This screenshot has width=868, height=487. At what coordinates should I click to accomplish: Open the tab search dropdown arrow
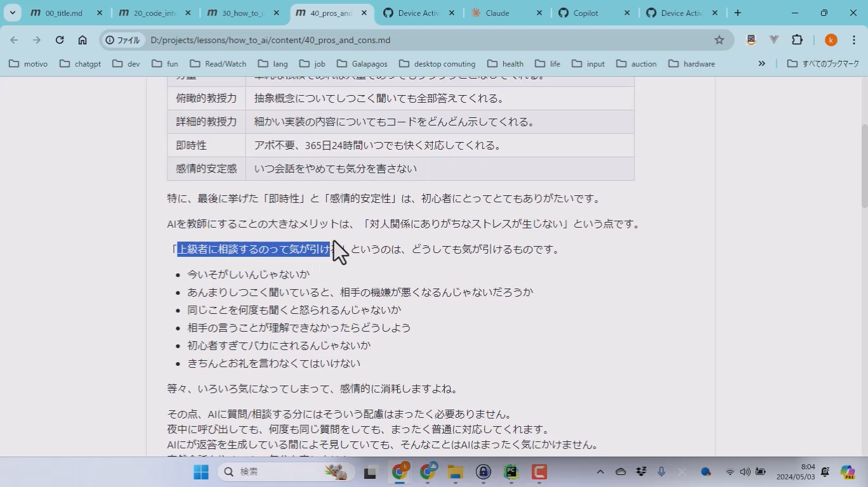(x=12, y=13)
